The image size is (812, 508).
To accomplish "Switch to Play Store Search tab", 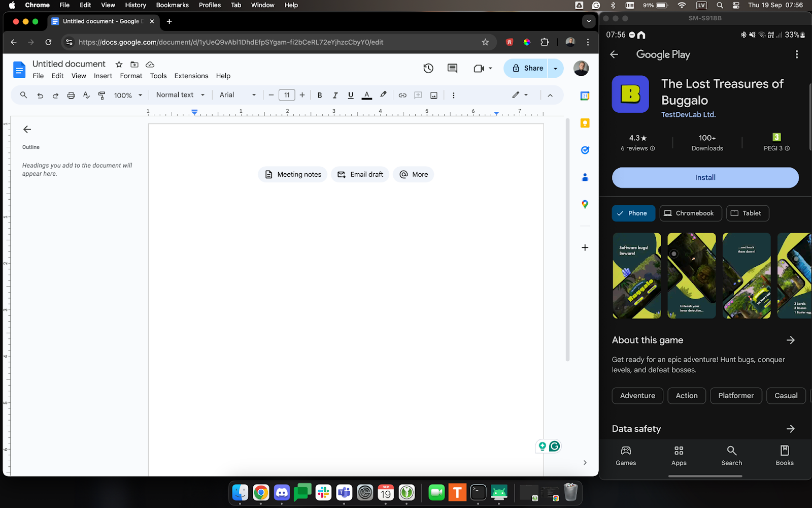I will point(731,456).
